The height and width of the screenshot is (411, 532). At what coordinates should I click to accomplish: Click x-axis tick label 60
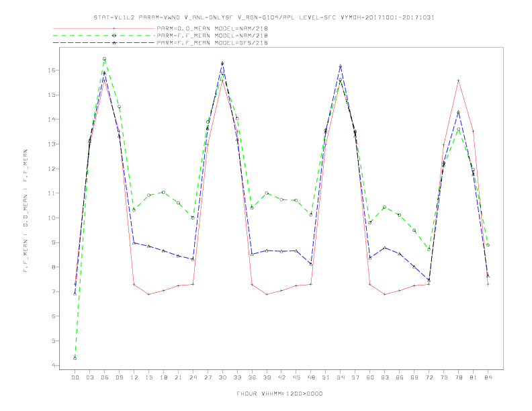pyautogui.click(x=370, y=377)
